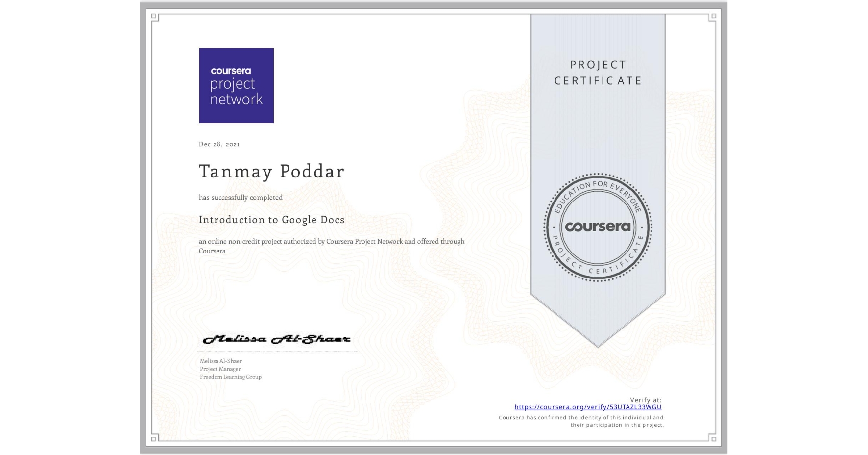This screenshot has height=455, width=868.
Task: Click the identity confirmation statement
Action: click(581, 421)
